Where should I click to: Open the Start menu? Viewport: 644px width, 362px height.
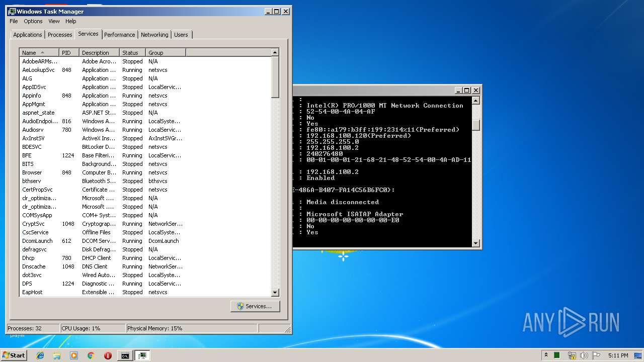tap(14, 355)
